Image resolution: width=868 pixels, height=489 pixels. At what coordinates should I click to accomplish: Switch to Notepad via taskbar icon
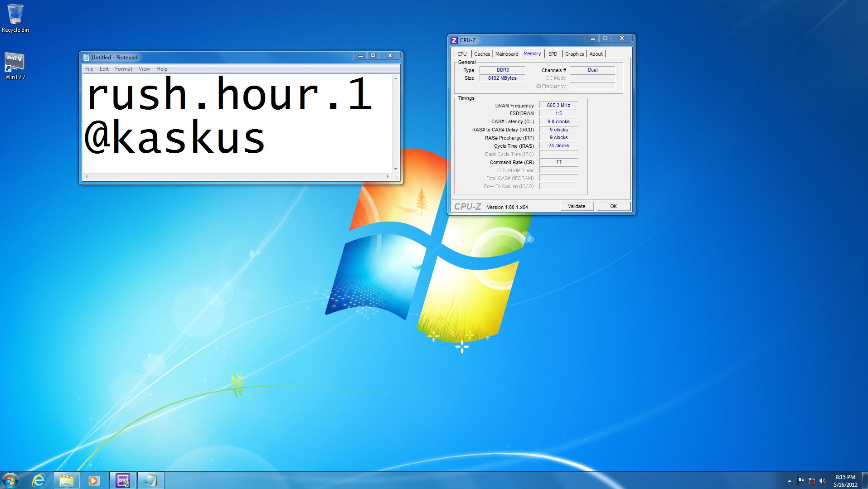(x=150, y=480)
